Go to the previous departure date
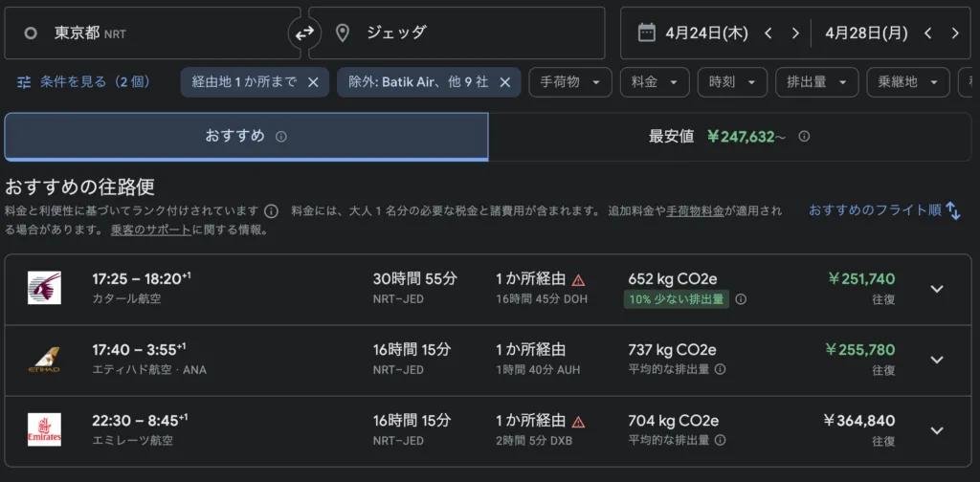The image size is (980, 482). pos(768,33)
